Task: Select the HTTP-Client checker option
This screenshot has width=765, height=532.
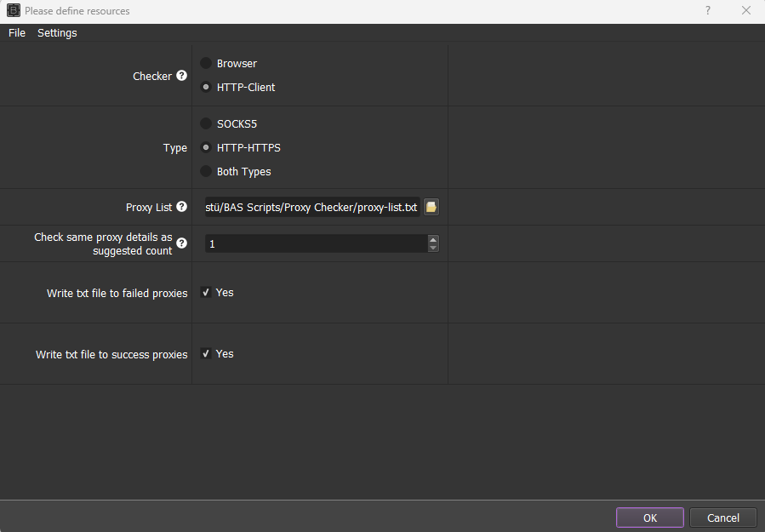Action: point(206,87)
